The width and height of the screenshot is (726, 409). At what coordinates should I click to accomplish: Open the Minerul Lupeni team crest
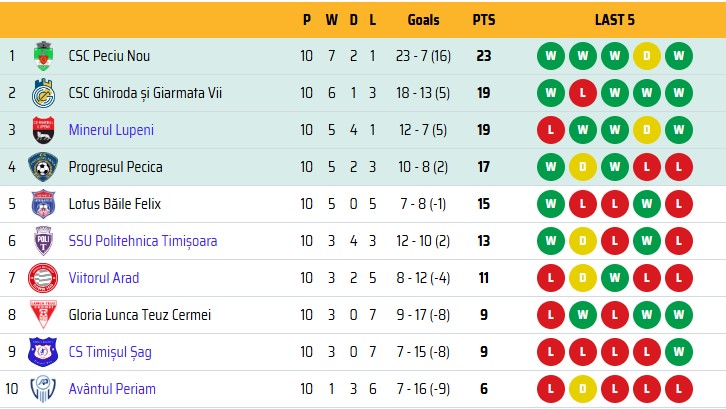(43, 130)
